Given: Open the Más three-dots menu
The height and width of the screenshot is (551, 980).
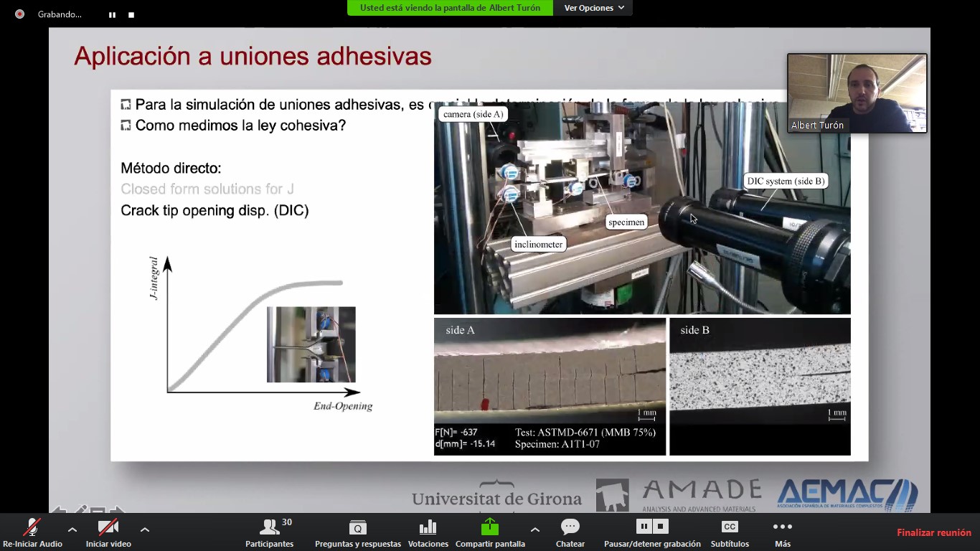Looking at the screenshot, I should [782, 532].
